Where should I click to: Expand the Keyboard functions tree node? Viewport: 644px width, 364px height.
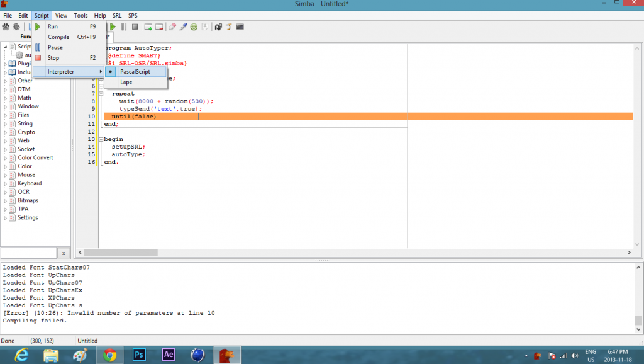[6, 183]
